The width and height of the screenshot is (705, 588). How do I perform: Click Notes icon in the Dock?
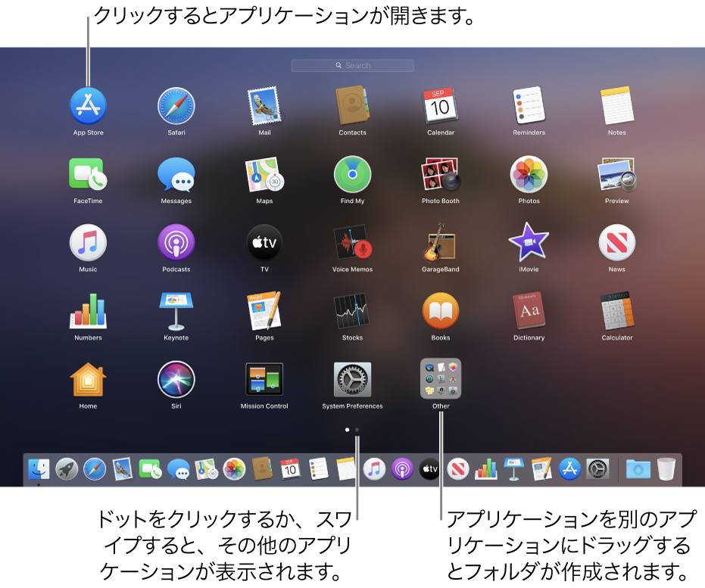click(x=346, y=469)
